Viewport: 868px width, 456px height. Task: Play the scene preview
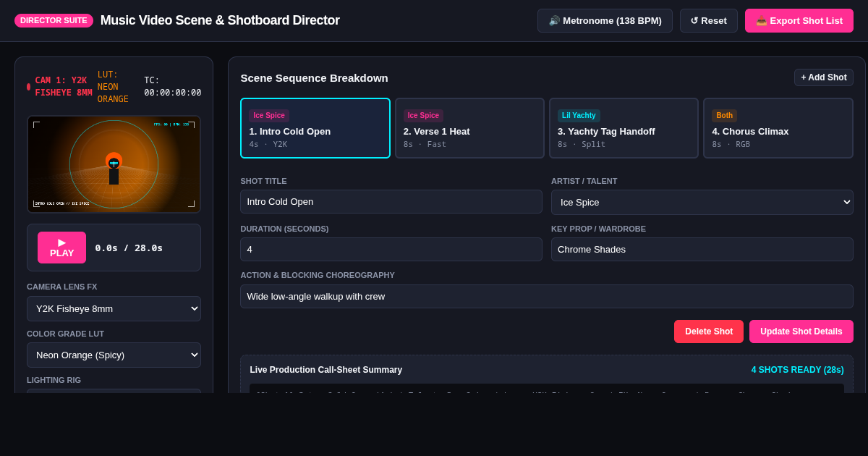(x=61, y=248)
